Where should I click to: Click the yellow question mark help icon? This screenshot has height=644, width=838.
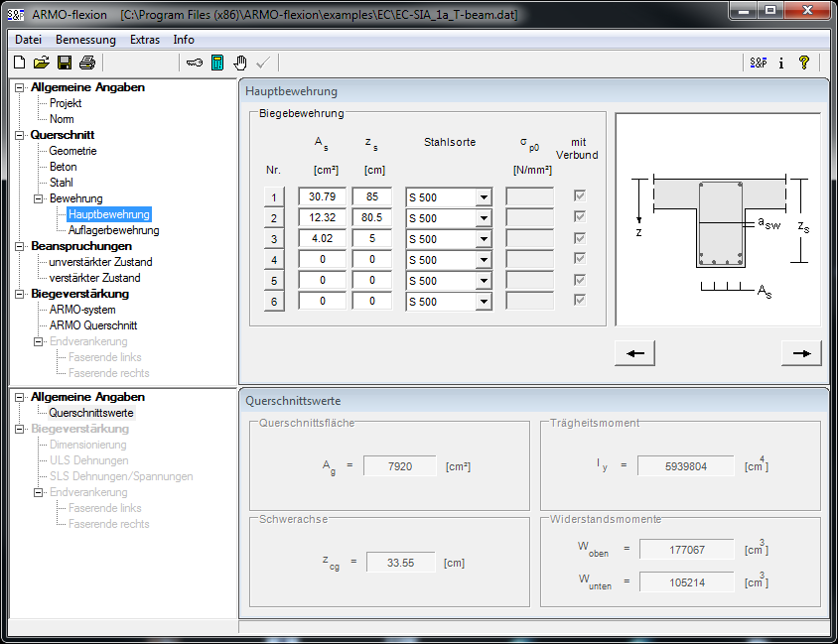803,63
